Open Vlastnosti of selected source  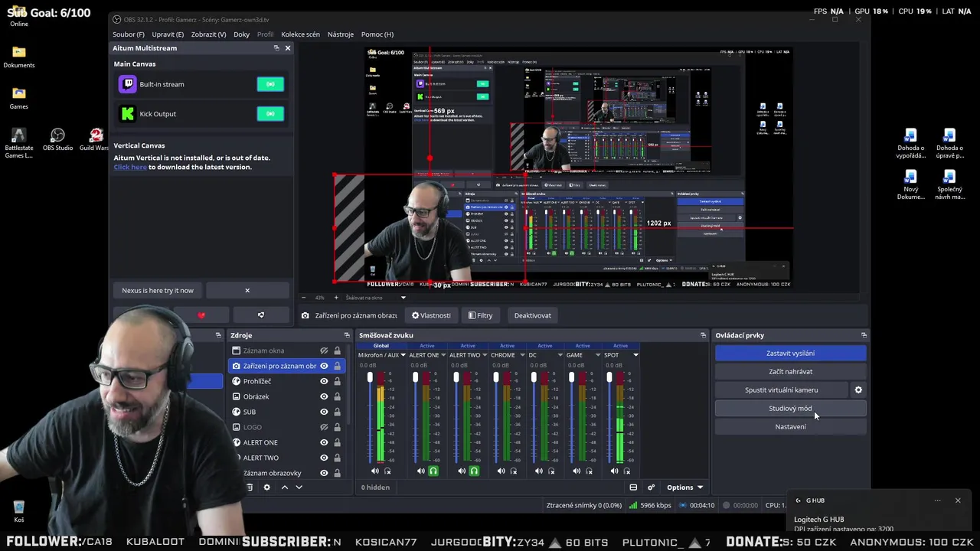click(x=431, y=315)
